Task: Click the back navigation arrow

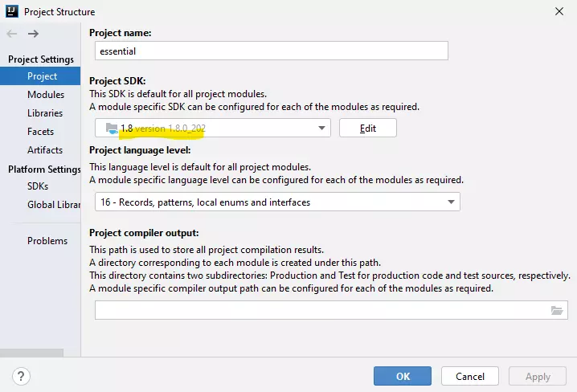Action: tap(12, 34)
